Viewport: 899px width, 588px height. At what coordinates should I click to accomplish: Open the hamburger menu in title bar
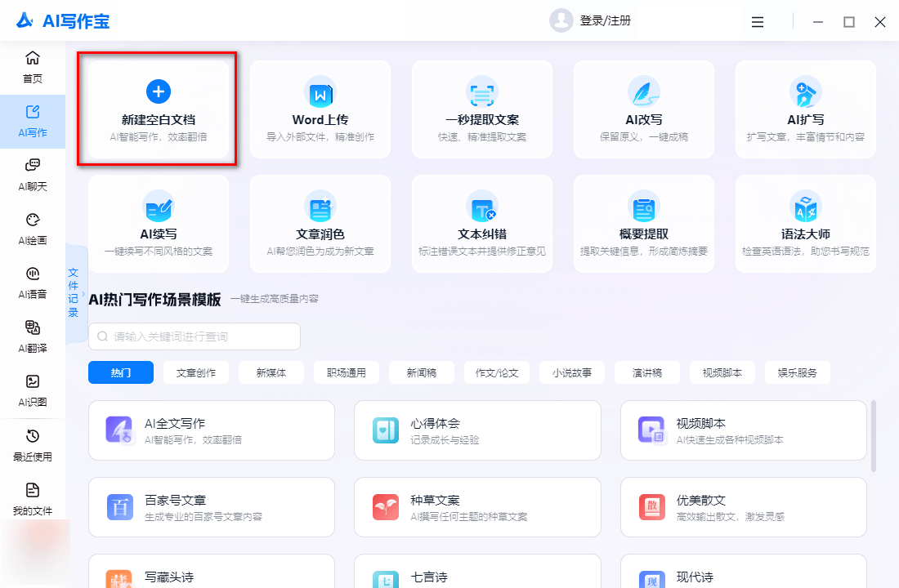tap(758, 22)
